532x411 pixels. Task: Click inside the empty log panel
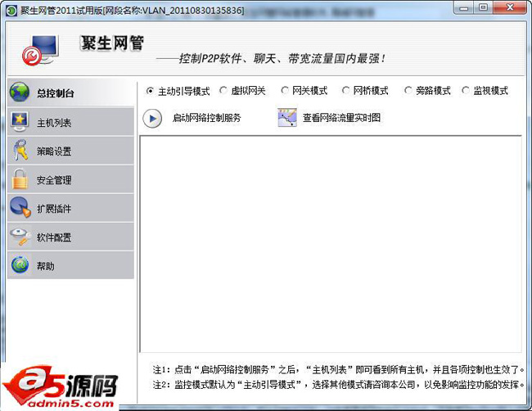tap(331, 244)
